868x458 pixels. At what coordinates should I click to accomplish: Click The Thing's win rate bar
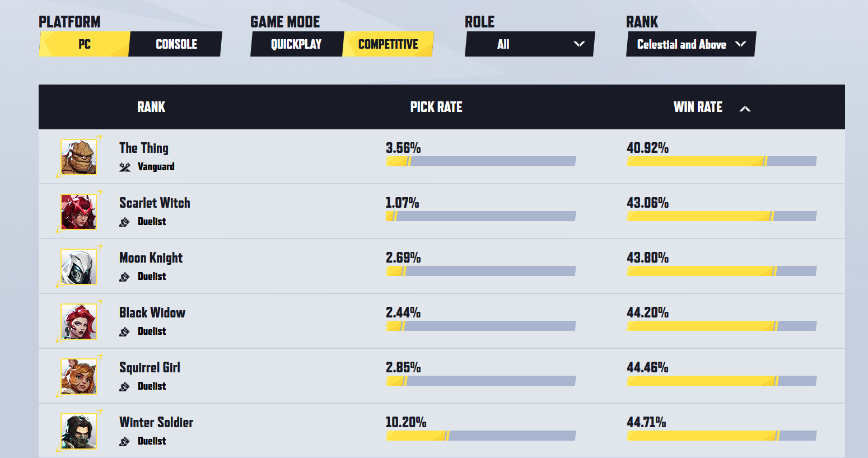click(x=722, y=162)
